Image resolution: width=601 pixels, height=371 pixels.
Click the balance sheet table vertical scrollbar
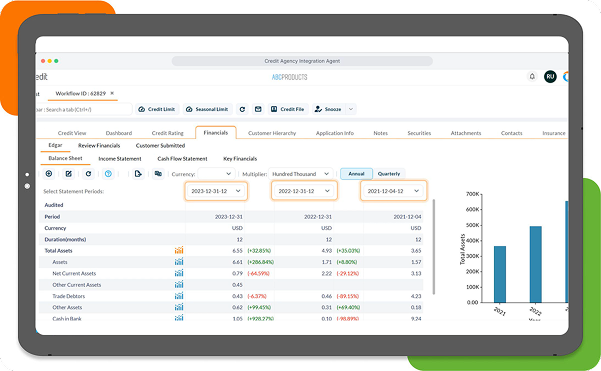434,247
